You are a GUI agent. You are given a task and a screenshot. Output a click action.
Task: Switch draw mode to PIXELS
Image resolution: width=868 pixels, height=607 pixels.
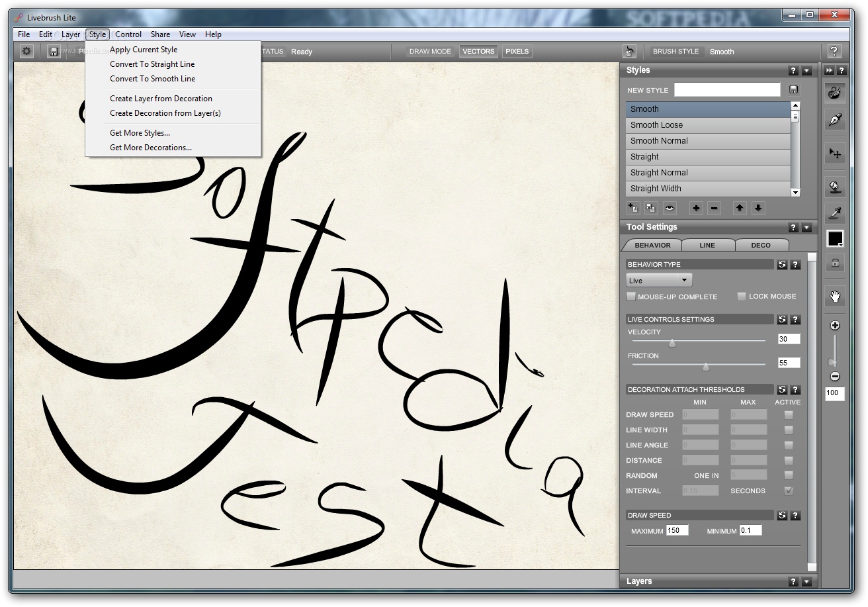pos(517,52)
